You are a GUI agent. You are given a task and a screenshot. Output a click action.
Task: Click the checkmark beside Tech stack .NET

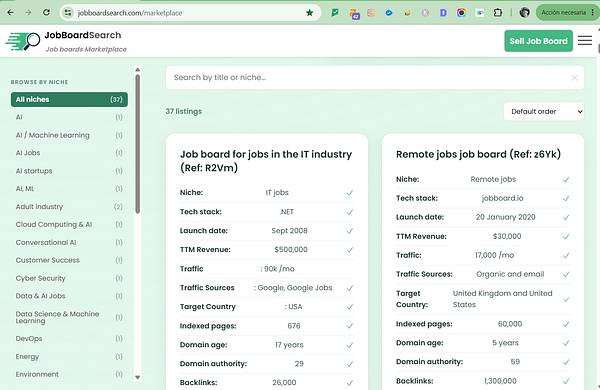[350, 212]
